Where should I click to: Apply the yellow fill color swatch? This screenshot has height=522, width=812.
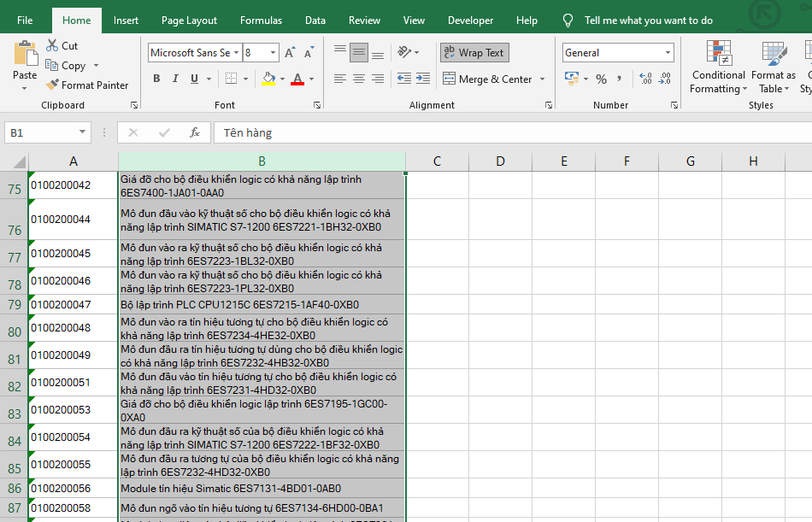coord(268,79)
